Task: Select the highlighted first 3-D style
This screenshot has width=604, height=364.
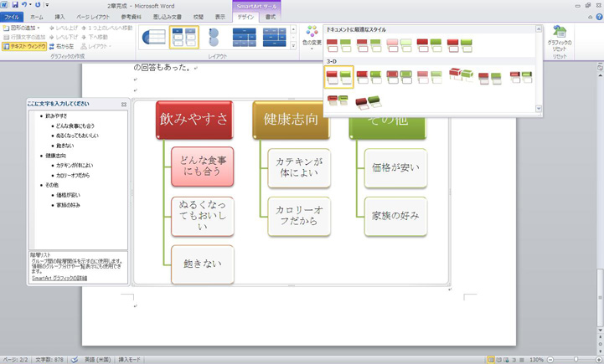Action: (339, 77)
